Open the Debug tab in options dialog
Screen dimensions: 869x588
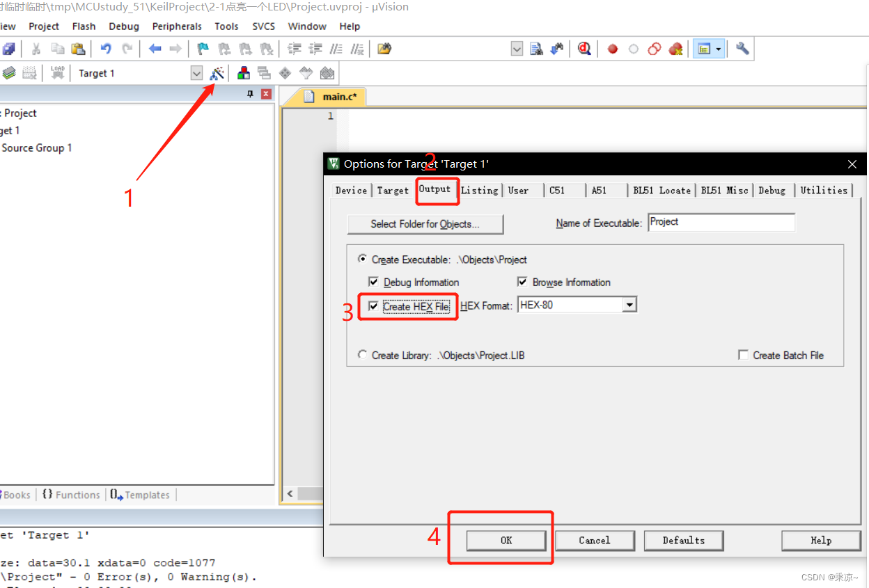click(x=772, y=191)
